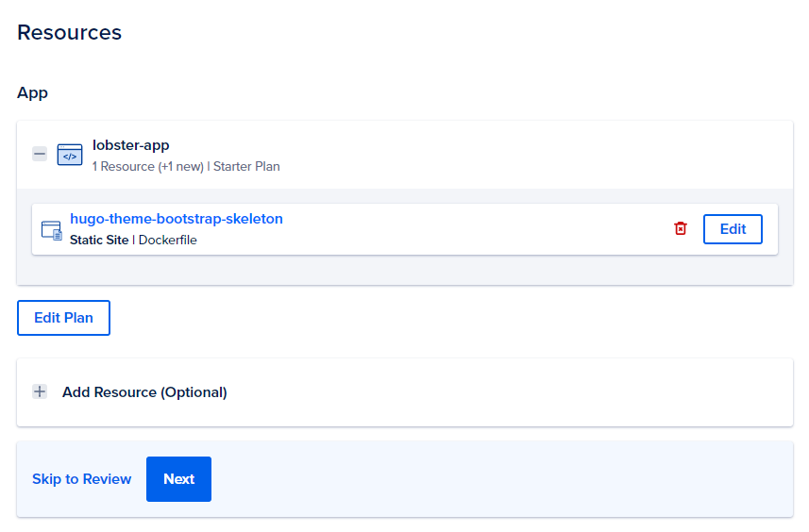809x532 pixels.
Task: Click the Dockerfile text under the resource
Action: pyautogui.click(x=168, y=240)
